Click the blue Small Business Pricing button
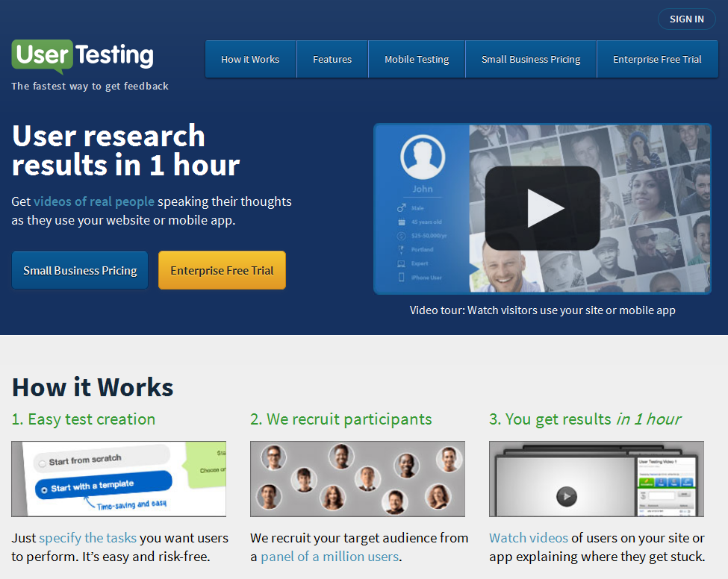Image resolution: width=728 pixels, height=579 pixels. point(80,271)
